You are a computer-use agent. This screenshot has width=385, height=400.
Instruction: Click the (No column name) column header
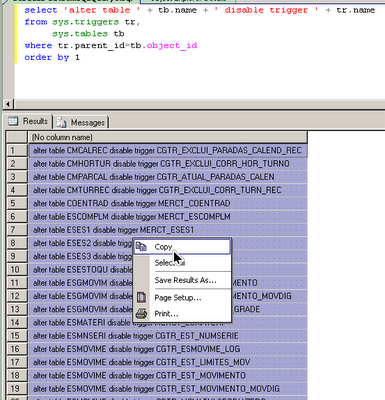coord(168,137)
